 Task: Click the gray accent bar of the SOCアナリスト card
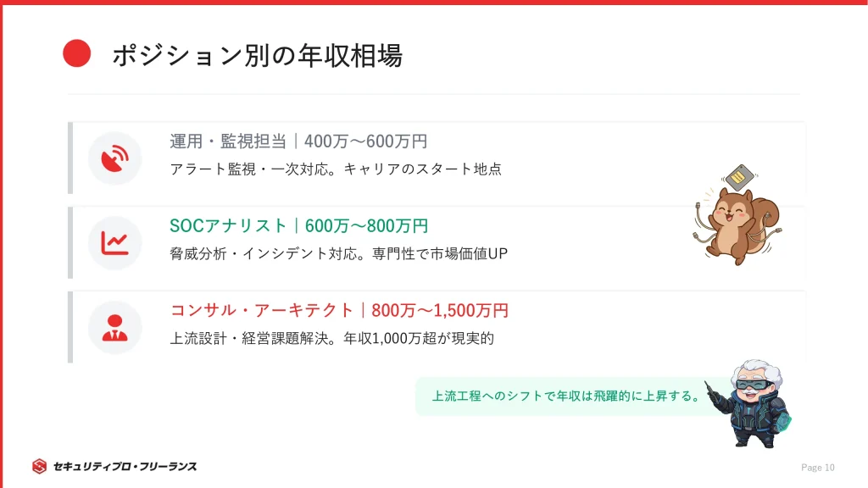70,243
